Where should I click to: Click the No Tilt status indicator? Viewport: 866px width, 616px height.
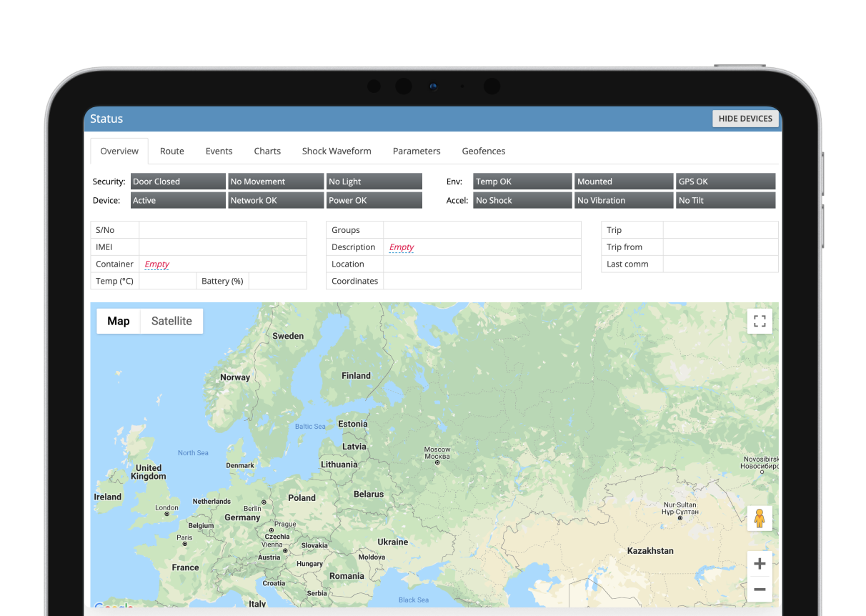coord(725,201)
